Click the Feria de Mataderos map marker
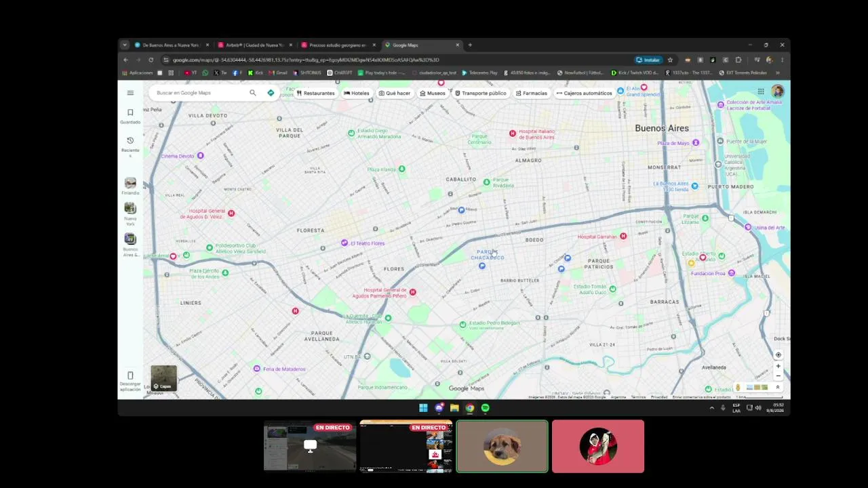 pos(256,369)
